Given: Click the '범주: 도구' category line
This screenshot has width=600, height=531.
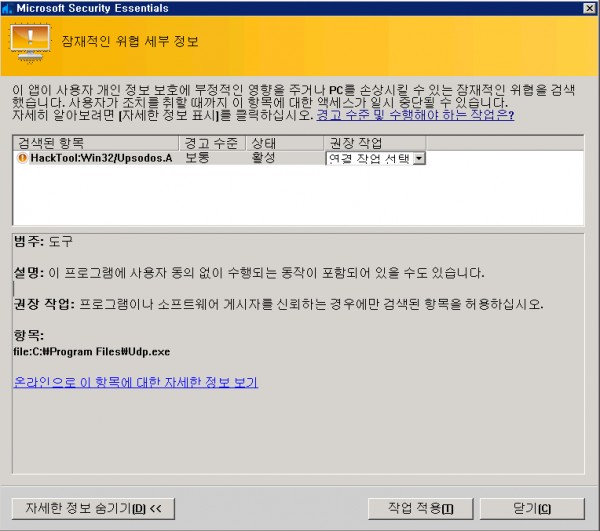Looking at the screenshot, I should [43, 241].
